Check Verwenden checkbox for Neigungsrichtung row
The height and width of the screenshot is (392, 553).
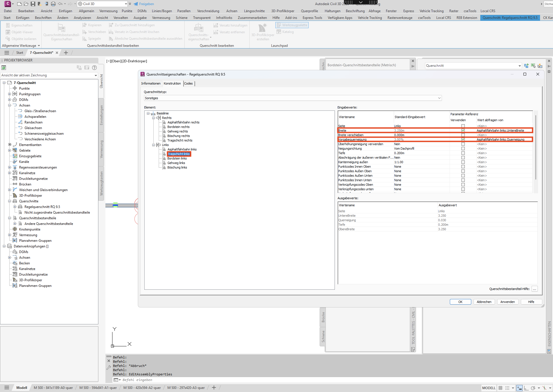[x=463, y=149]
